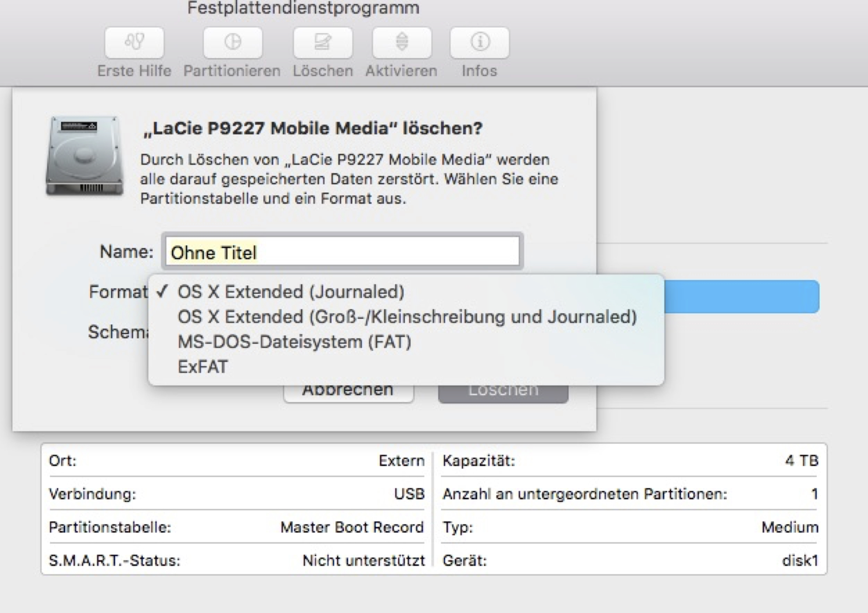868x613 pixels.
Task: Click the Name field containing Ohne Titel
Action: click(342, 252)
